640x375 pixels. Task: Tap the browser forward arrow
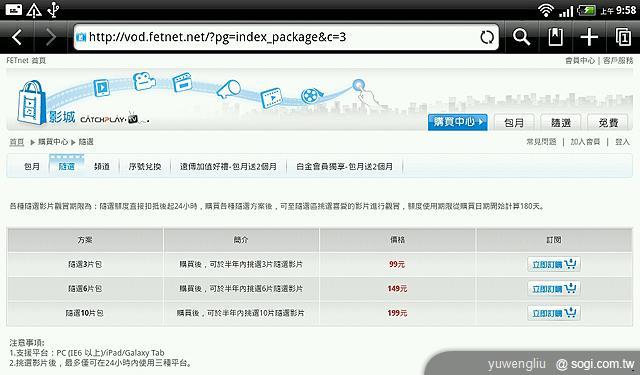click(51, 38)
